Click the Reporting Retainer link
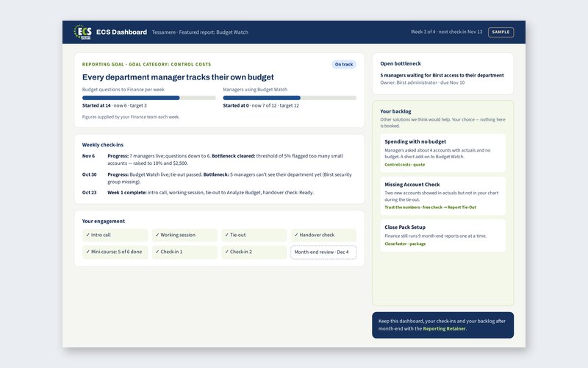 pos(445,328)
